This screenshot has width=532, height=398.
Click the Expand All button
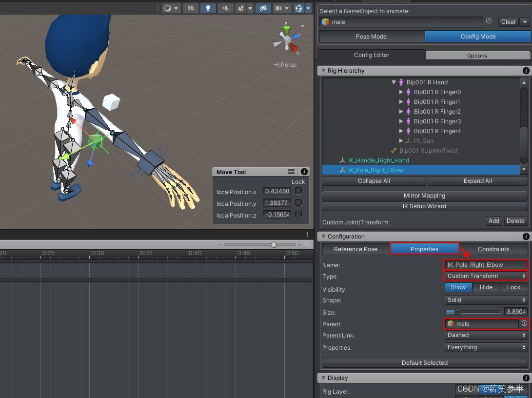point(477,180)
